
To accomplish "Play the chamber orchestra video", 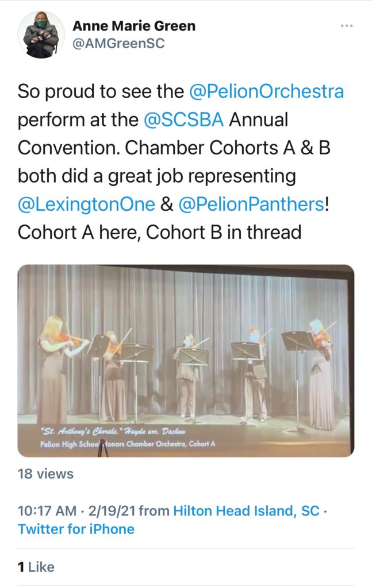I will (x=186, y=361).
